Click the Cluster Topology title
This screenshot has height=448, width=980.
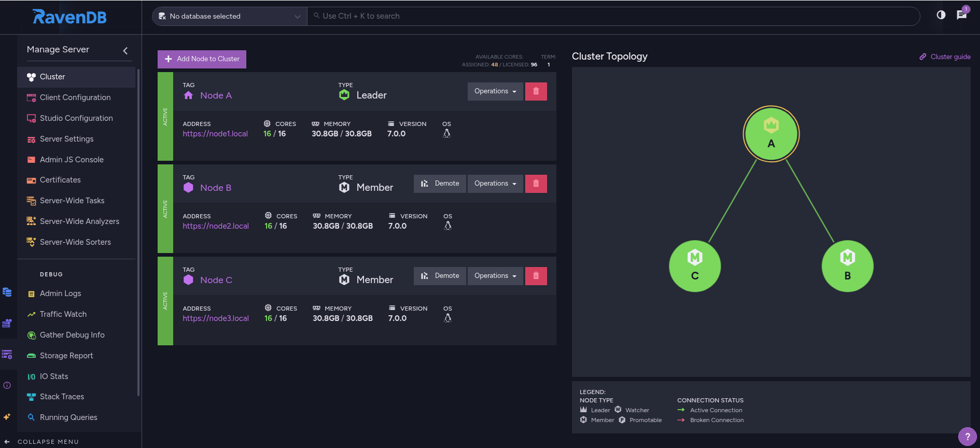tap(610, 56)
